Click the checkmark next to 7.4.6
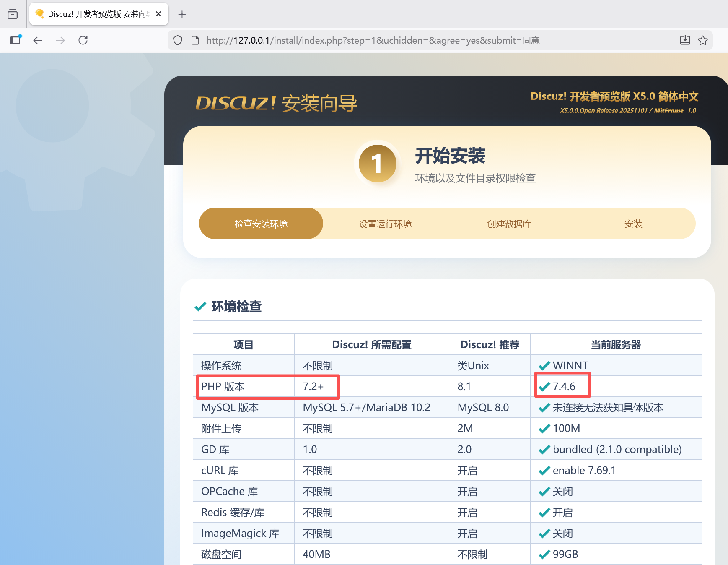Viewport: 728px width, 565px height. tap(544, 386)
